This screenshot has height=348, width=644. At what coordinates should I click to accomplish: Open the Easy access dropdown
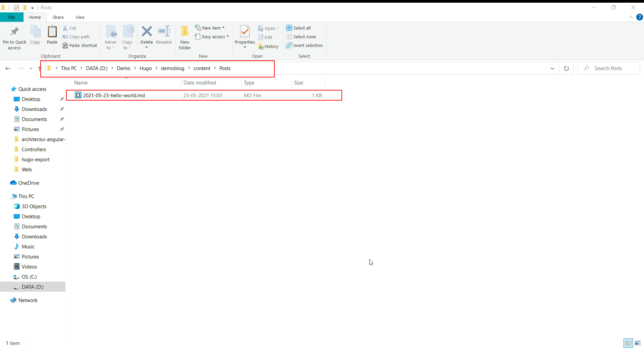click(212, 37)
